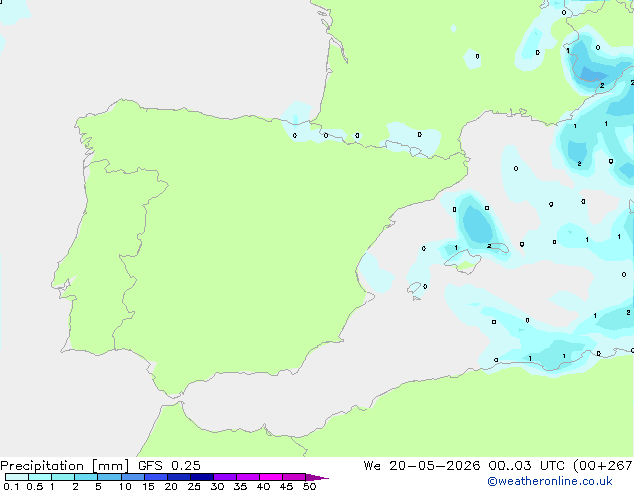Click the legend value label "50"

click(x=309, y=486)
